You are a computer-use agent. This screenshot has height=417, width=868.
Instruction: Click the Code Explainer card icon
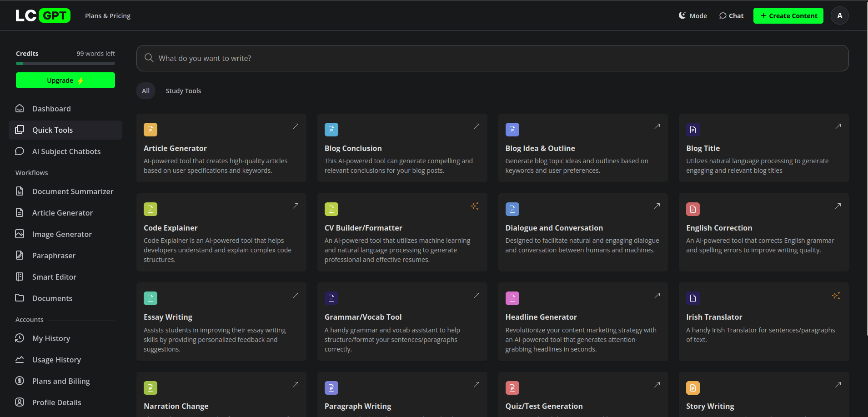coord(151,209)
